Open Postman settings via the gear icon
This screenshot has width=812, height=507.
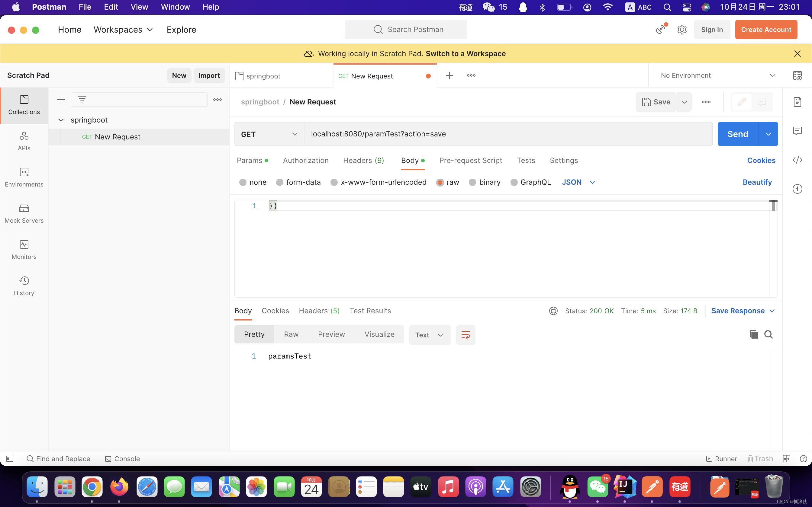(x=682, y=29)
